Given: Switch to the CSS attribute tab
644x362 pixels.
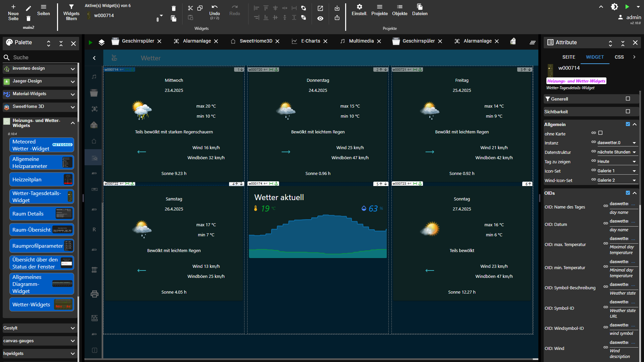Looking at the screenshot, I should 619,57.
